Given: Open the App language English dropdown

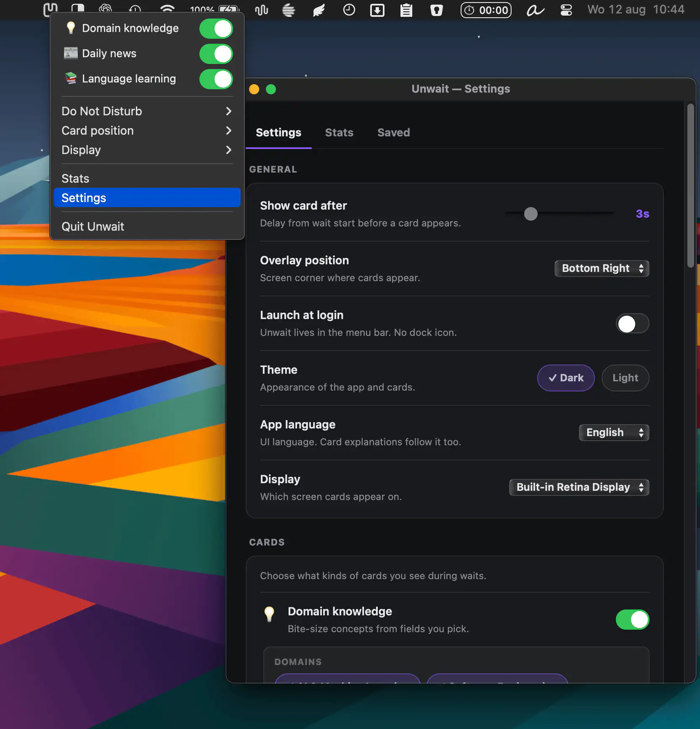Looking at the screenshot, I should click(x=614, y=433).
